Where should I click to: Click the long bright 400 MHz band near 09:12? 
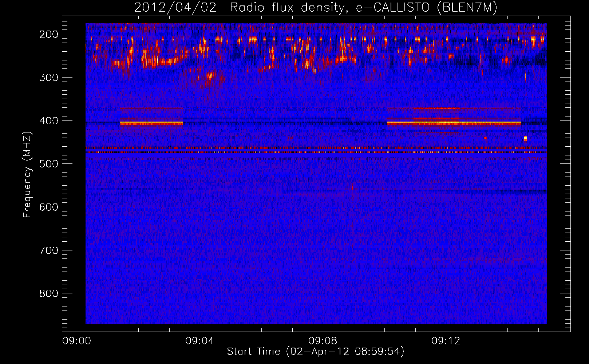[x=454, y=123]
